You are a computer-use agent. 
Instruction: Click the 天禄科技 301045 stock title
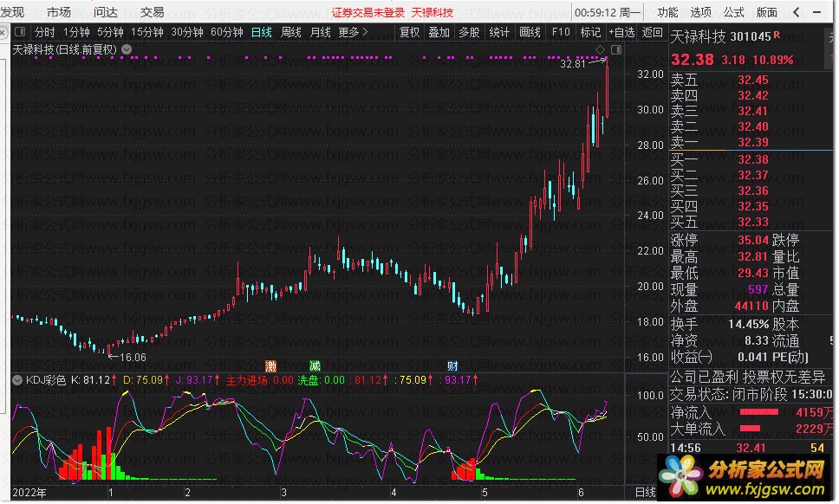tap(720, 36)
